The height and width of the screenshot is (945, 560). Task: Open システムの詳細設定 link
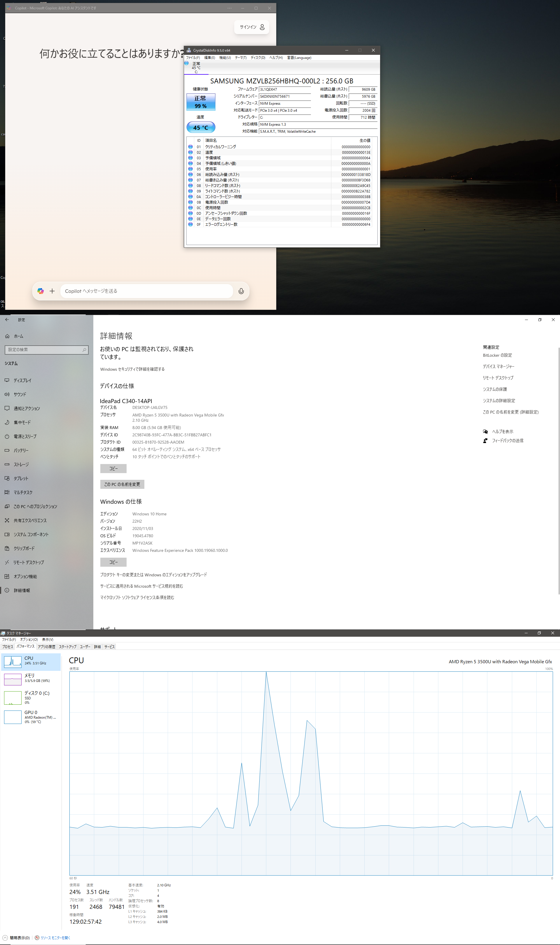[499, 401]
